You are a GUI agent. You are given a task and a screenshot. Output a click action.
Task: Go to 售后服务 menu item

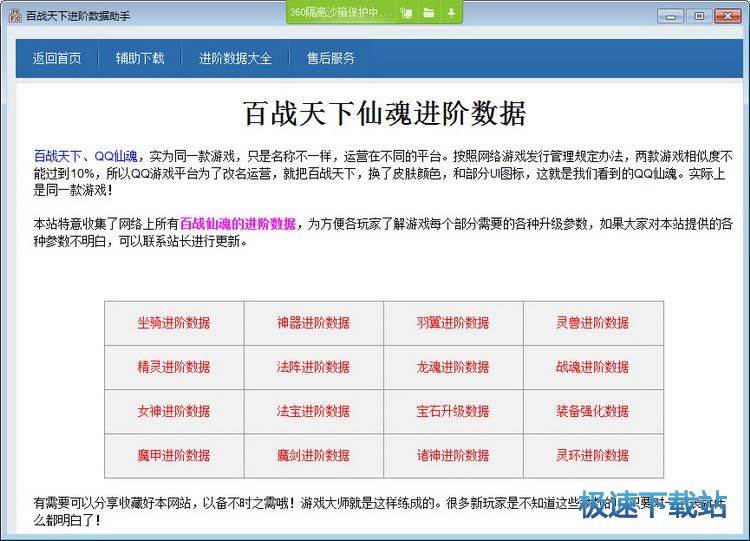(330, 58)
